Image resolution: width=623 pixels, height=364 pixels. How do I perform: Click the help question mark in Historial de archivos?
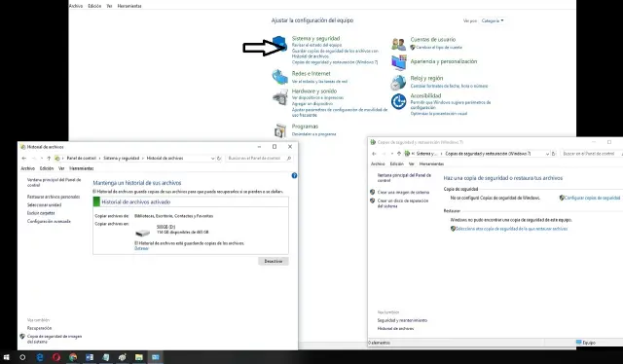tap(294, 175)
